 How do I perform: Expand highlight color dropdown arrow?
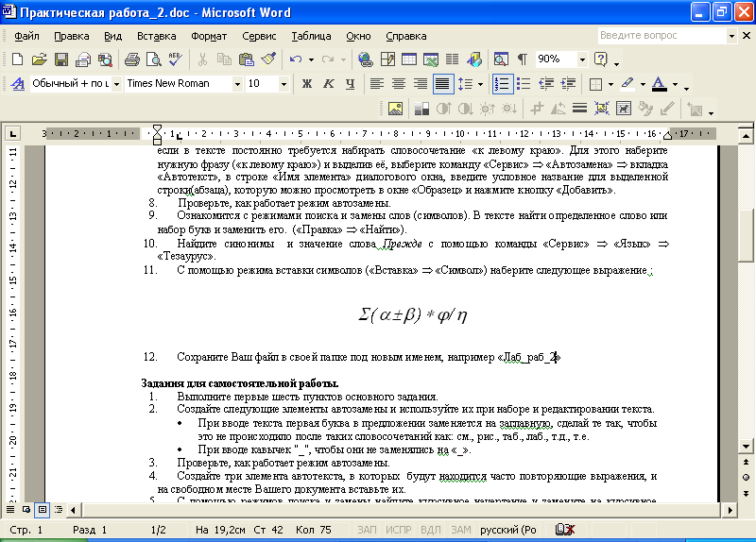tap(643, 84)
